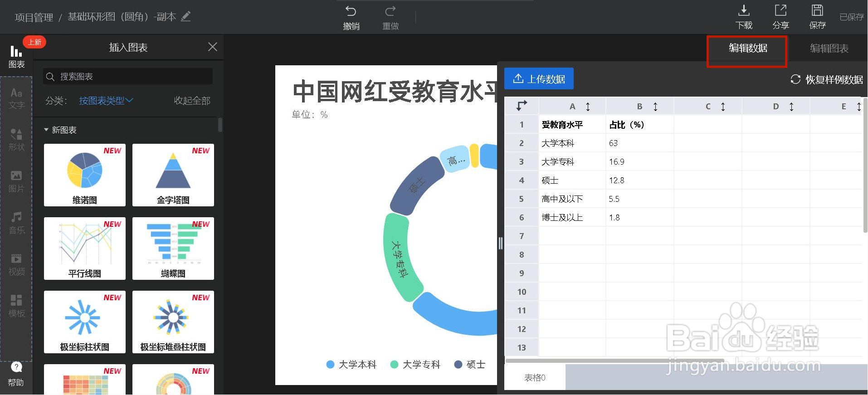Click the chart subtitle 单位：%
The width and height of the screenshot is (868, 395).
pyautogui.click(x=310, y=115)
